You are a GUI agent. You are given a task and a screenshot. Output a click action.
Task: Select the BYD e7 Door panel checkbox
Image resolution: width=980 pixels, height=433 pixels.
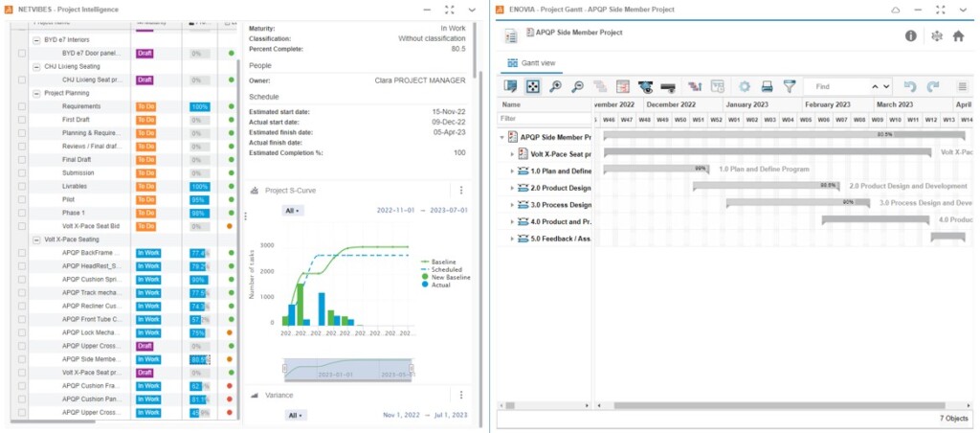click(x=22, y=54)
